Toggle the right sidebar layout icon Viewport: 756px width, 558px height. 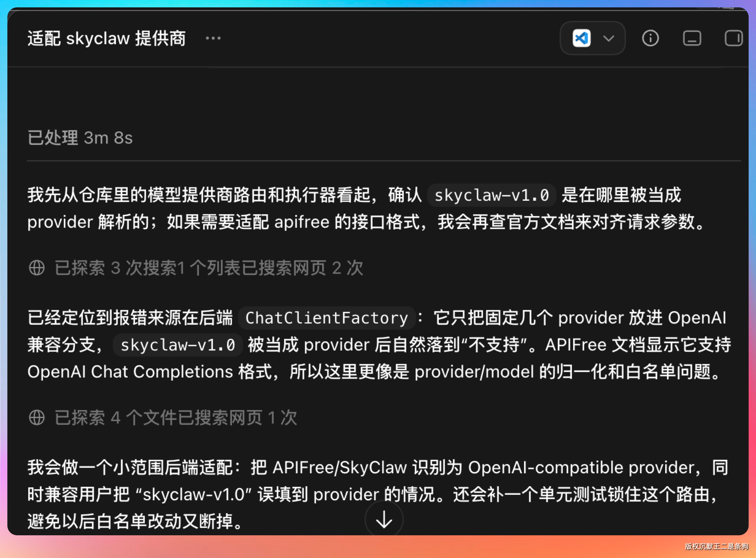coord(733,38)
